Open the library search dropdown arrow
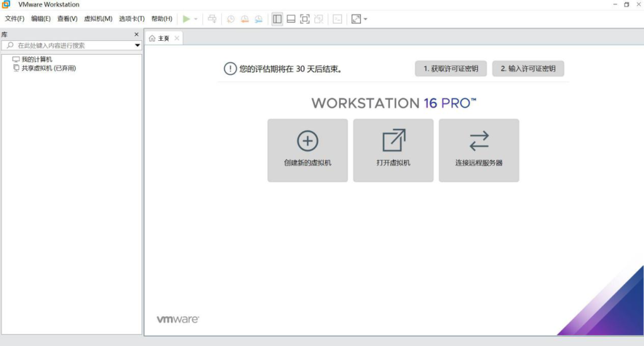This screenshot has height=346, width=644. pos(138,45)
